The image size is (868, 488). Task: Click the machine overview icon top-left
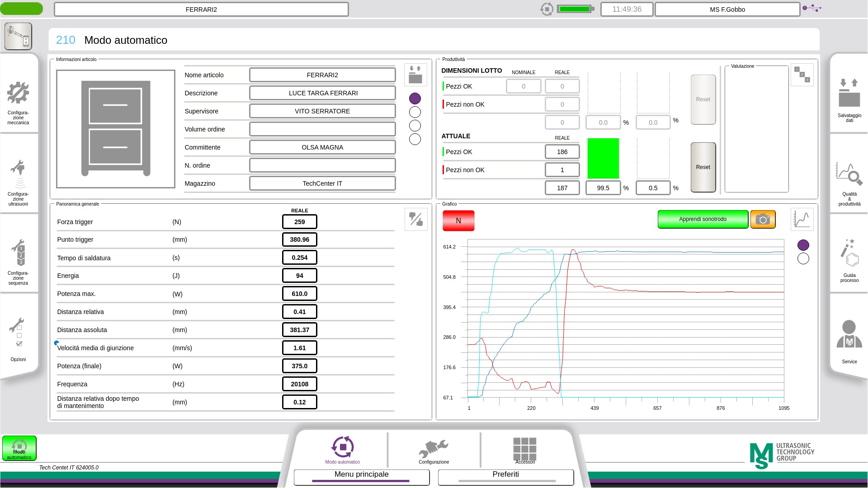coord(18,36)
